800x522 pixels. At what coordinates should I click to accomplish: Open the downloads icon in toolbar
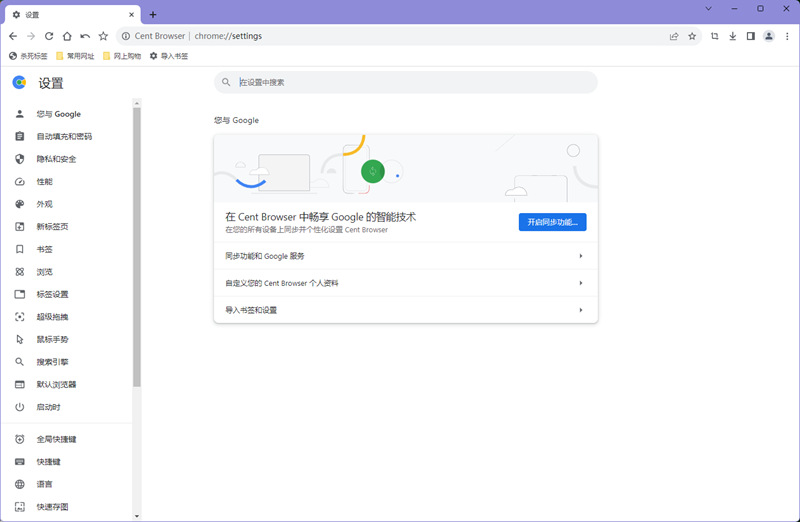(x=732, y=36)
